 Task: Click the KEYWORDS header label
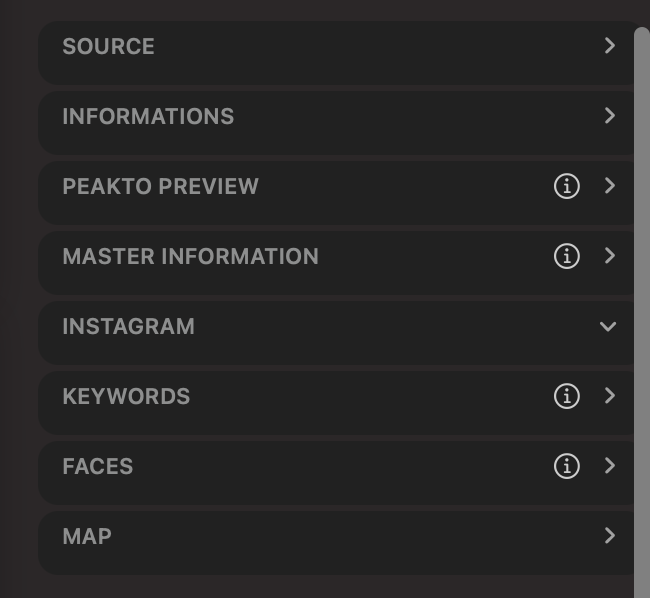click(x=126, y=396)
